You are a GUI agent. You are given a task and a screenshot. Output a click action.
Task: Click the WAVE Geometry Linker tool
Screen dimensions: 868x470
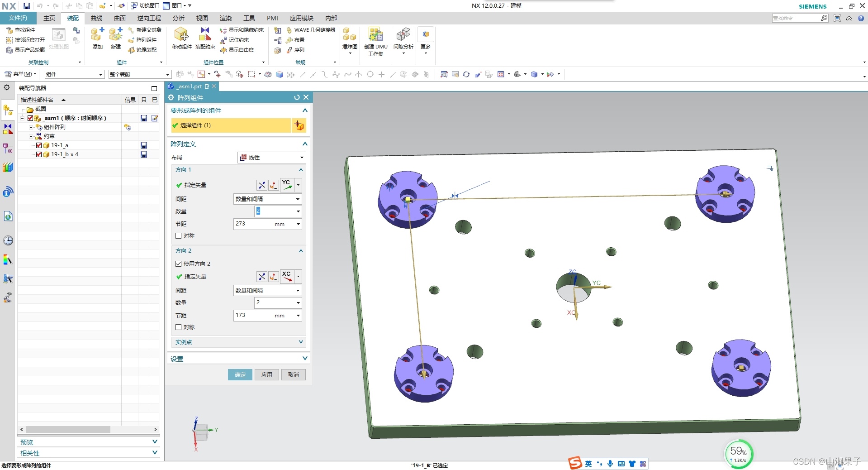(311, 30)
